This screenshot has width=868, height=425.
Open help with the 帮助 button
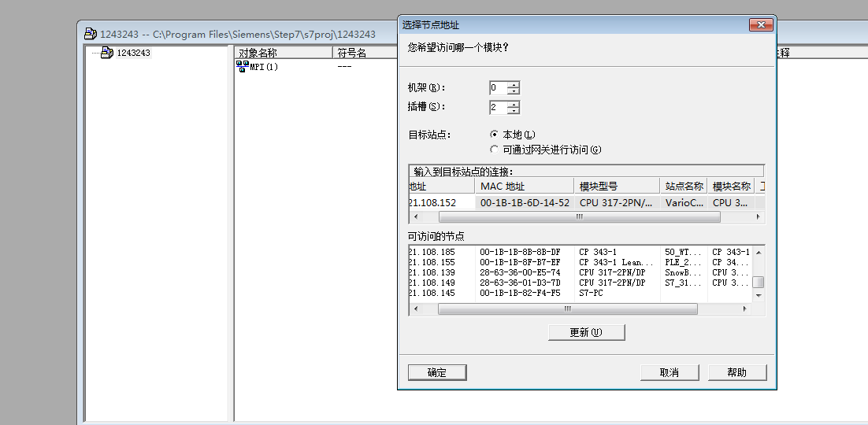point(736,372)
